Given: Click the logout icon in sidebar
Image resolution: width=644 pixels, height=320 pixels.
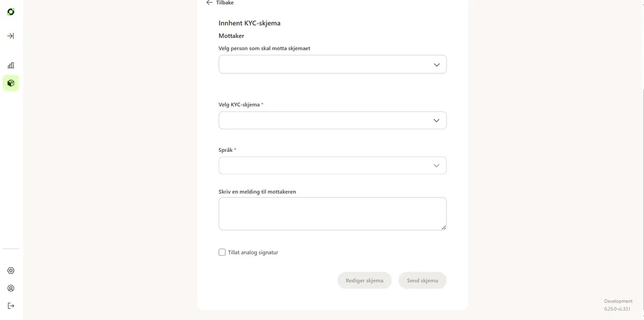Looking at the screenshot, I should point(11,306).
